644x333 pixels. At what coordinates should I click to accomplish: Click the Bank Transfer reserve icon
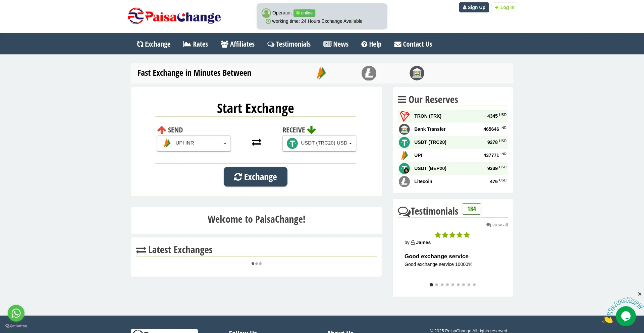(x=404, y=129)
